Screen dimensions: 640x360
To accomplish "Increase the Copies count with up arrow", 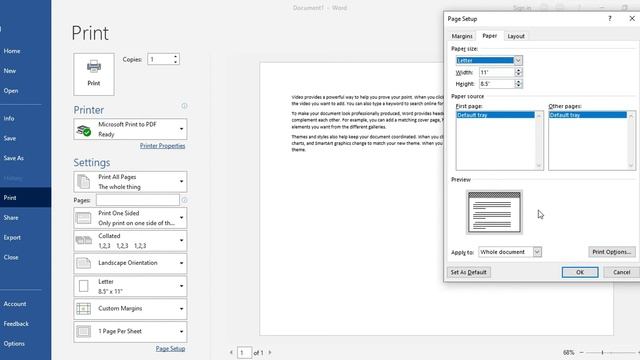I will pos(176,56).
